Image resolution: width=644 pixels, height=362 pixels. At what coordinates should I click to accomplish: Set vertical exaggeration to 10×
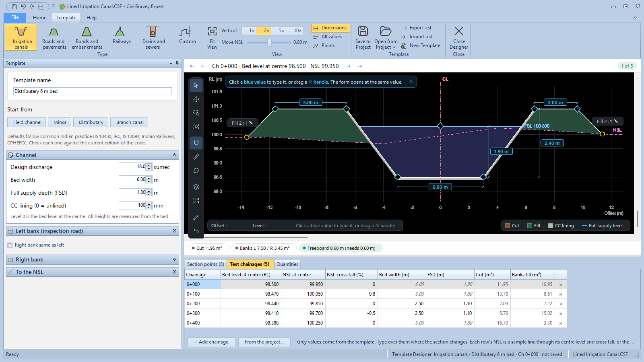pos(297,31)
